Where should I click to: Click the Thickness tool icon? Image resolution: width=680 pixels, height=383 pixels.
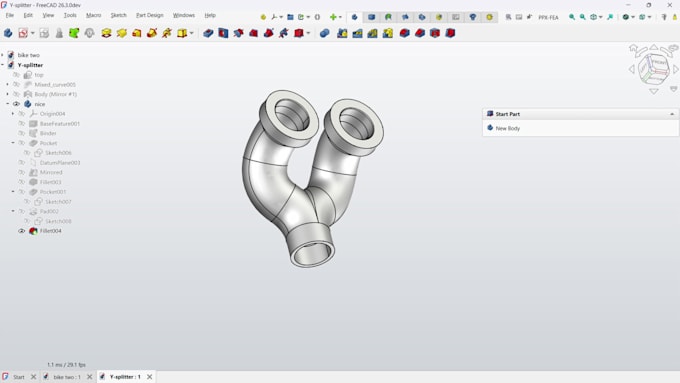point(450,33)
